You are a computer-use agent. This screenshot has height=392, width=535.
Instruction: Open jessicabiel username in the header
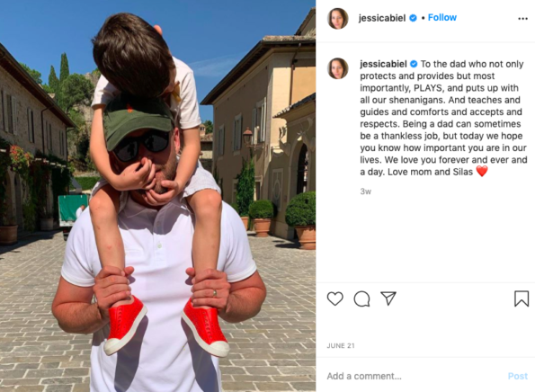[382, 18]
